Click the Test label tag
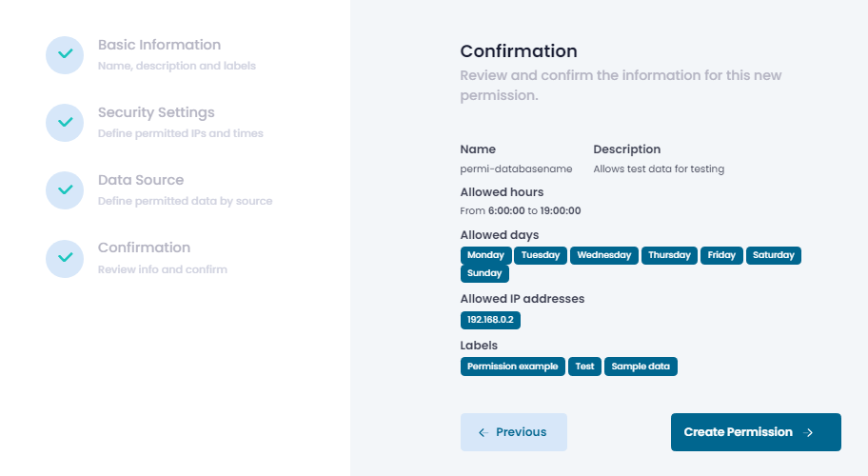 (x=584, y=367)
